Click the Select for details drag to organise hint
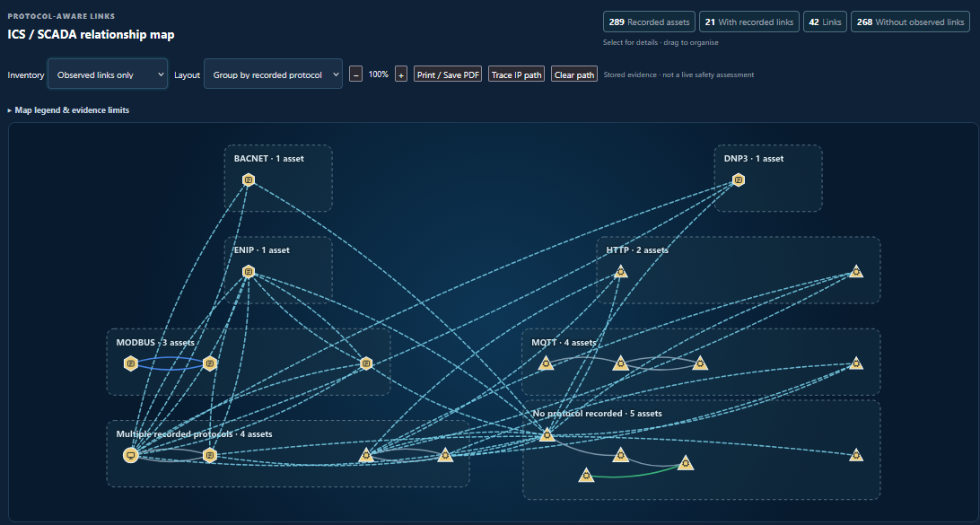The width and height of the screenshot is (980, 525). point(661,42)
